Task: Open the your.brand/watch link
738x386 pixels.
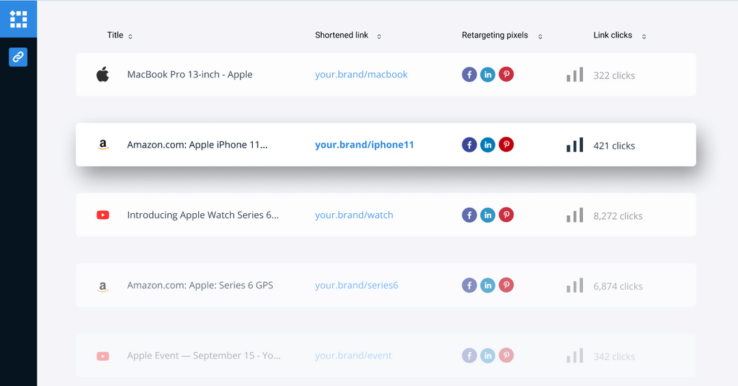Action: 354,215
